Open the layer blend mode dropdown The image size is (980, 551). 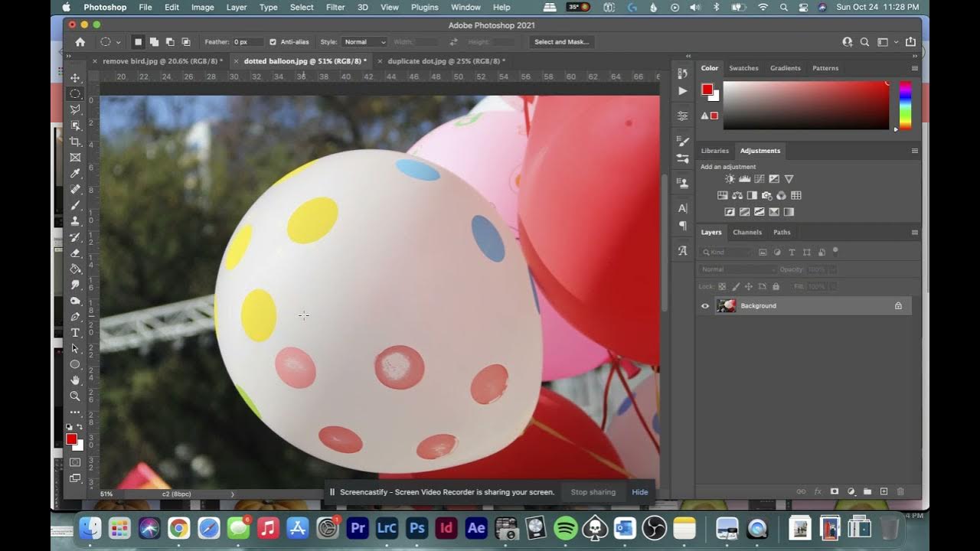click(x=737, y=269)
